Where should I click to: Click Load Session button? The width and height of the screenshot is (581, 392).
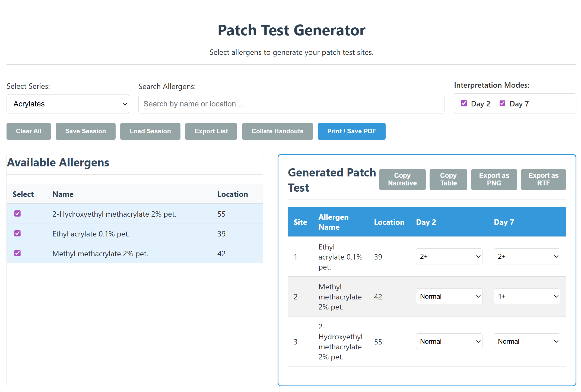150,131
